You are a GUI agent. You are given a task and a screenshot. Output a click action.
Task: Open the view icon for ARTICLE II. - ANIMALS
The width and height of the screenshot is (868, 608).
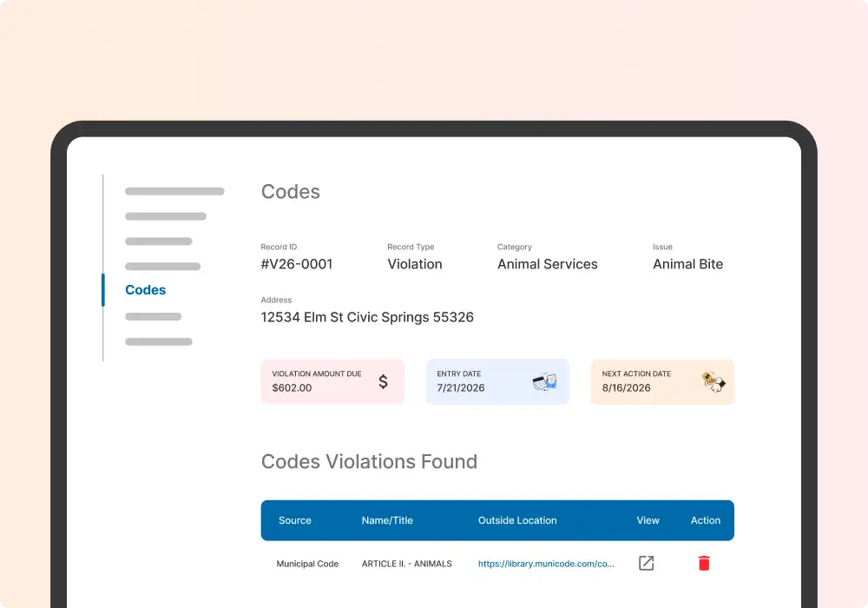(x=647, y=564)
